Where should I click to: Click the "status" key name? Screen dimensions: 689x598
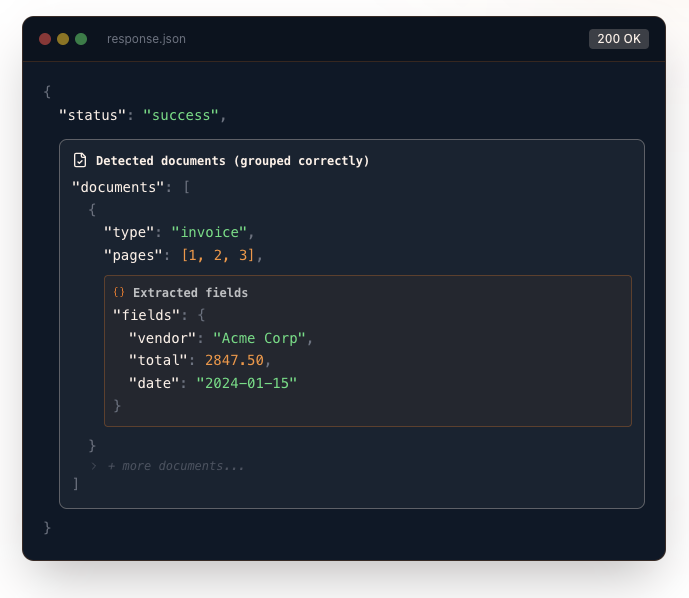coord(92,115)
